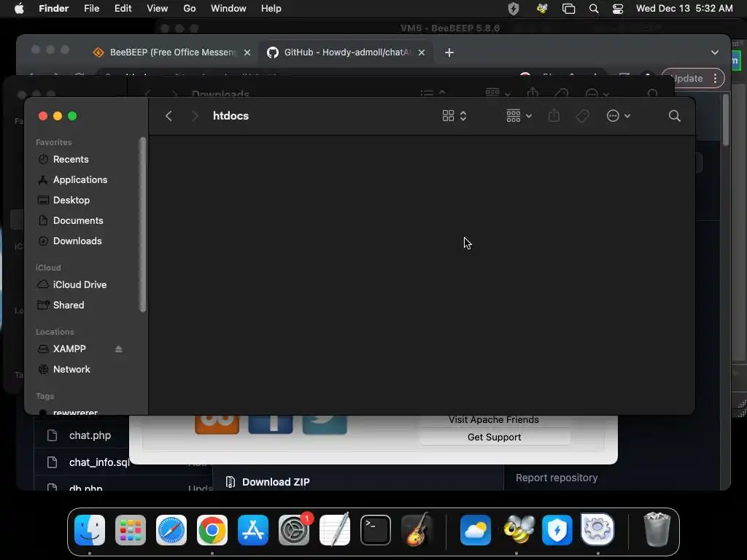Open chat_info.sql file on GitHub
The image size is (747, 560).
[x=99, y=462]
